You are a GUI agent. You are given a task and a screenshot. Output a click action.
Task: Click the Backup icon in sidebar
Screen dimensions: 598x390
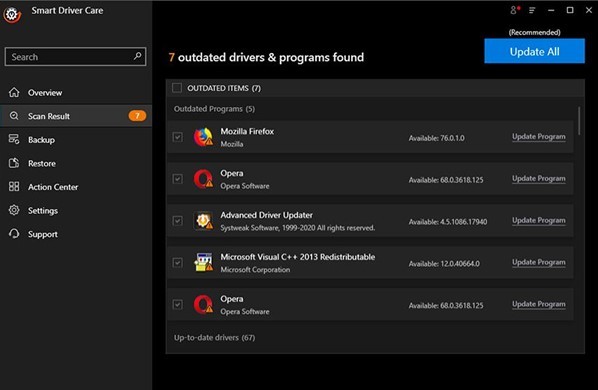(14, 140)
